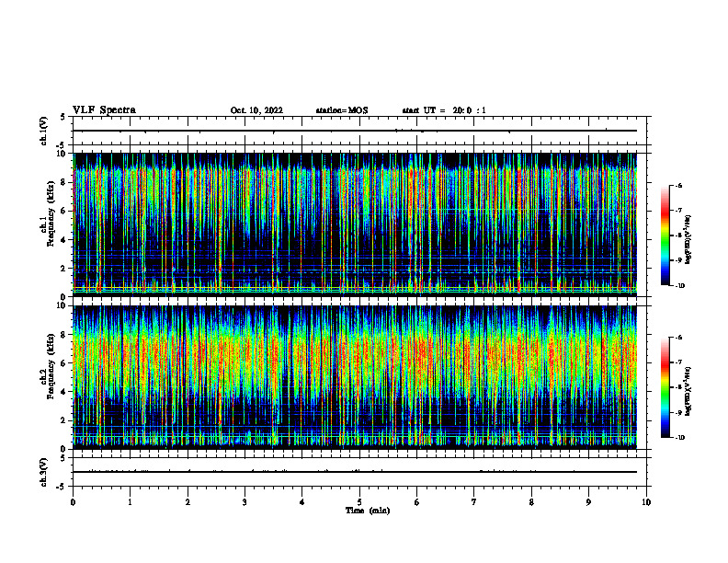Click the "-6" label on ch.1 colorbar
This screenshot has width=728, height=563.
pos(678,185)
